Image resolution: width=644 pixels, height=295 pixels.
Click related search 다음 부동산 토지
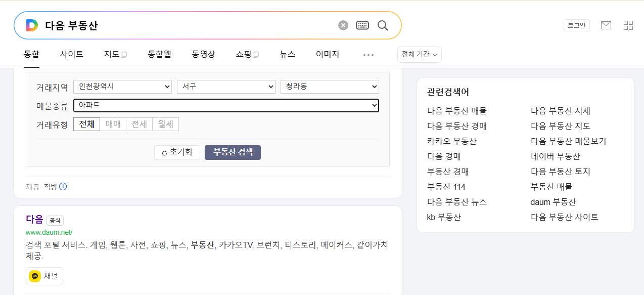(x=561, y=172)
